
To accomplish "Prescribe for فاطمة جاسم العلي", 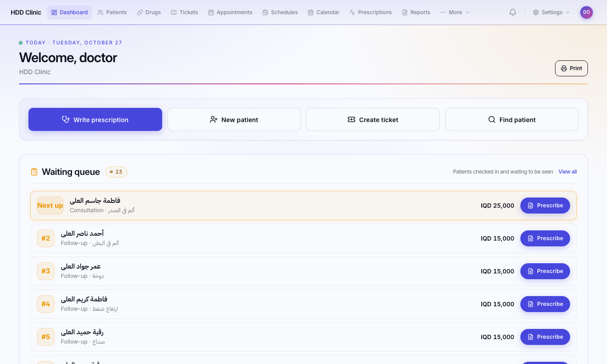I will [x=545, y=206].
